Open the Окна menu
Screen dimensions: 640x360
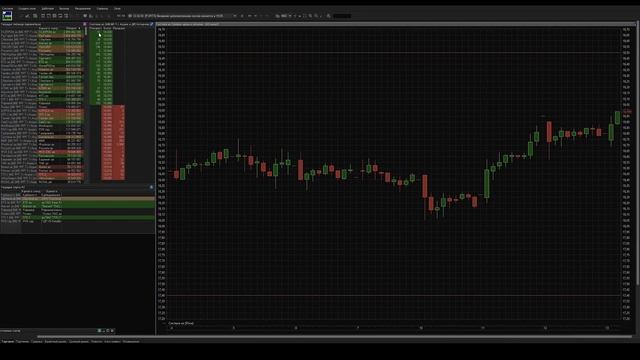(118, 9)
